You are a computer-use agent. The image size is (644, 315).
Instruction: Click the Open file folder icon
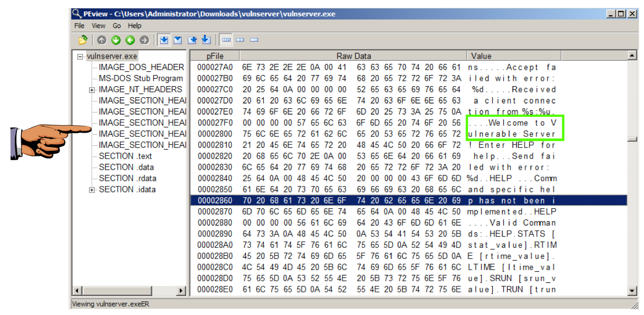(x=82, y=40)
